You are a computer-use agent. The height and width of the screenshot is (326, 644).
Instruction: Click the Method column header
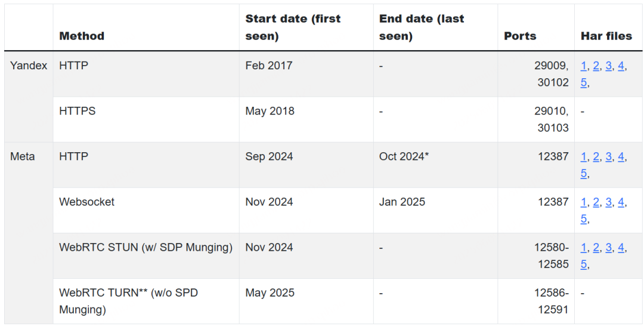[82, 36]
